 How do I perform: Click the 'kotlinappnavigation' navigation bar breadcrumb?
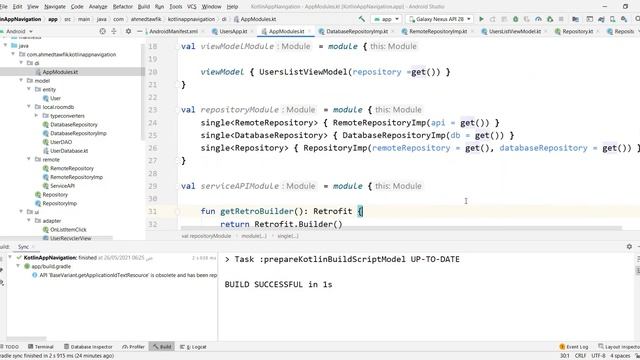point(191,19)
